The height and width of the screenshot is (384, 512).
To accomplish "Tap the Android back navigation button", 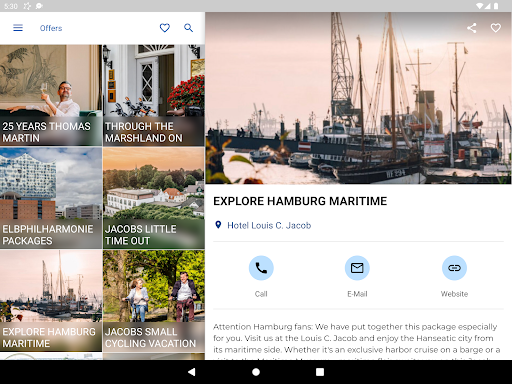I will tap(192, 372).
